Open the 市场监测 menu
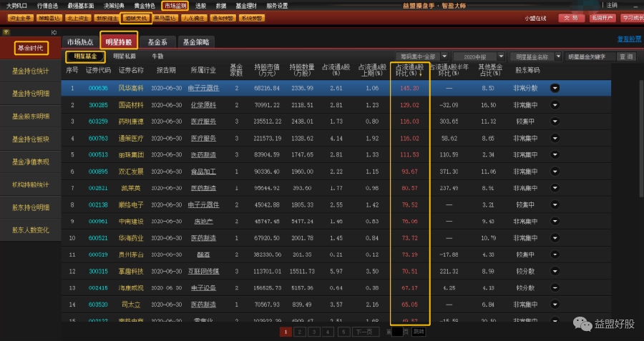644x341 pixels. click(175, 5)
